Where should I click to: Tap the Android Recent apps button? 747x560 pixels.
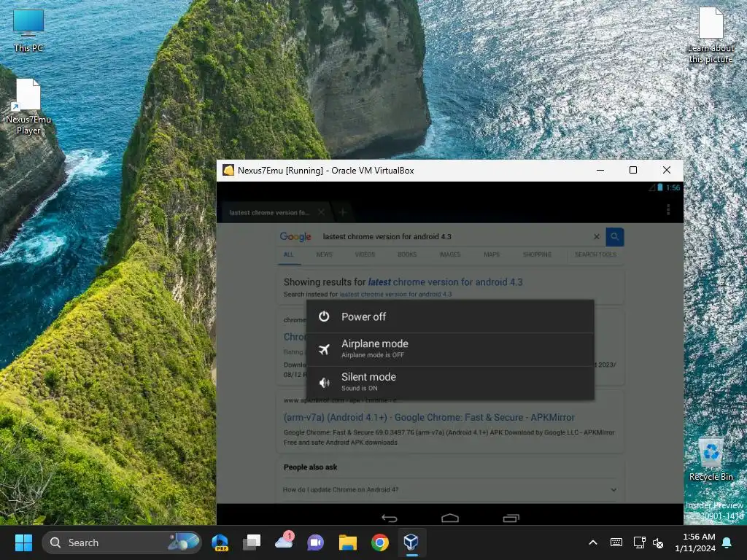coord(511,518)
